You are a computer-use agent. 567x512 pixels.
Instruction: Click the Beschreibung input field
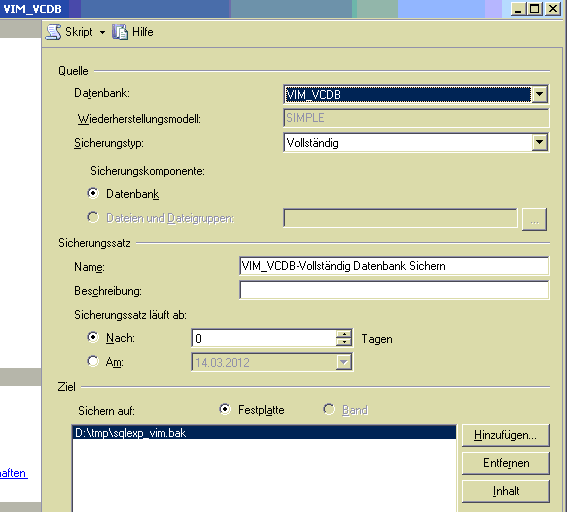pyautogui.click(x=394, y=290)
